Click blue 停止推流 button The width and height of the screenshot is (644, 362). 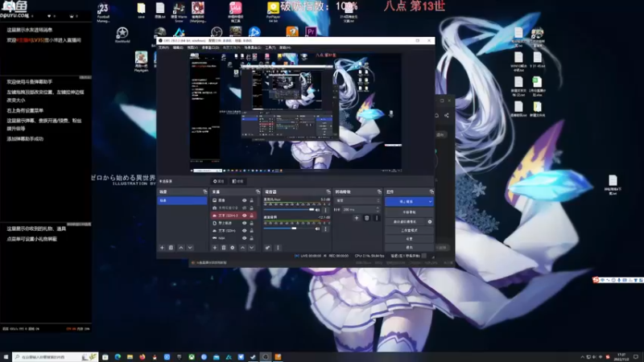coord(406,202)
